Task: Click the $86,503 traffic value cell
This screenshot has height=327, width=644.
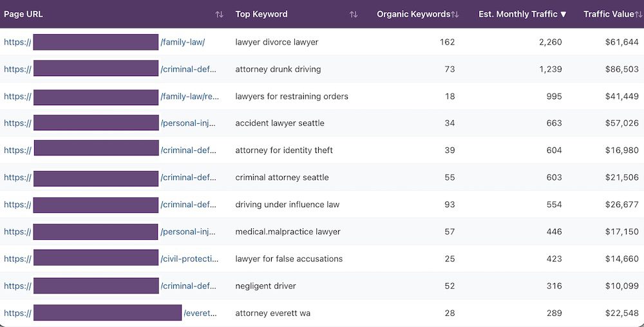Action: [622, 69]
